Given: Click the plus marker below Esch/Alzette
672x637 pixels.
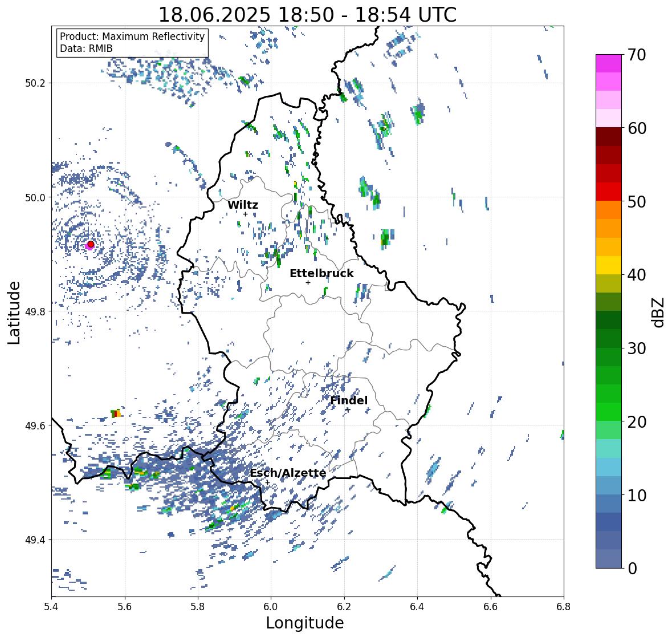Looking at the screenshot, I should pyautogui.click(x=267, y=482).
